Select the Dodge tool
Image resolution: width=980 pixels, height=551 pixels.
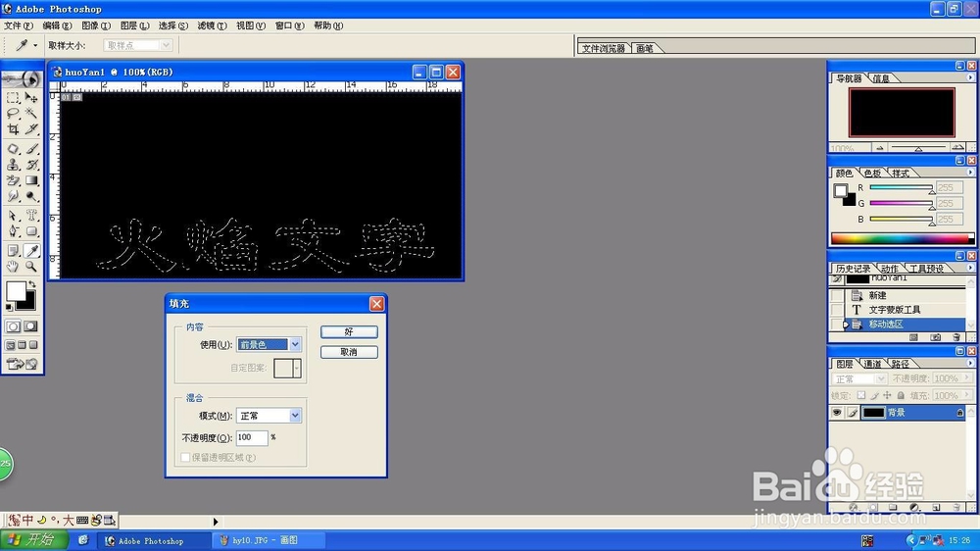(x=31, y=196)
